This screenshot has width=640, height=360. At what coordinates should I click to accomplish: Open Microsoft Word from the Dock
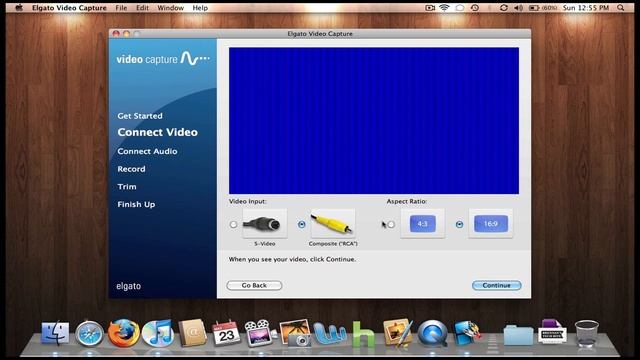(x=330, y=333)
